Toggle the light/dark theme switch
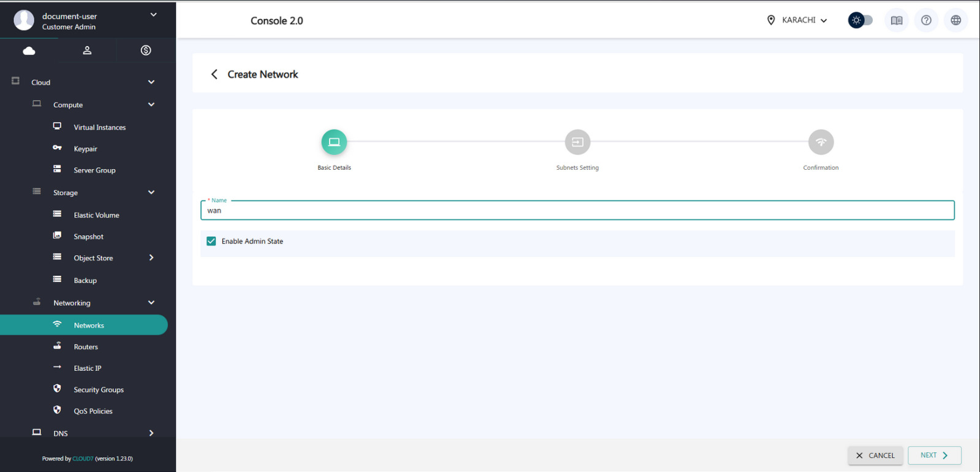980x472 pixels. click(860, 20)
